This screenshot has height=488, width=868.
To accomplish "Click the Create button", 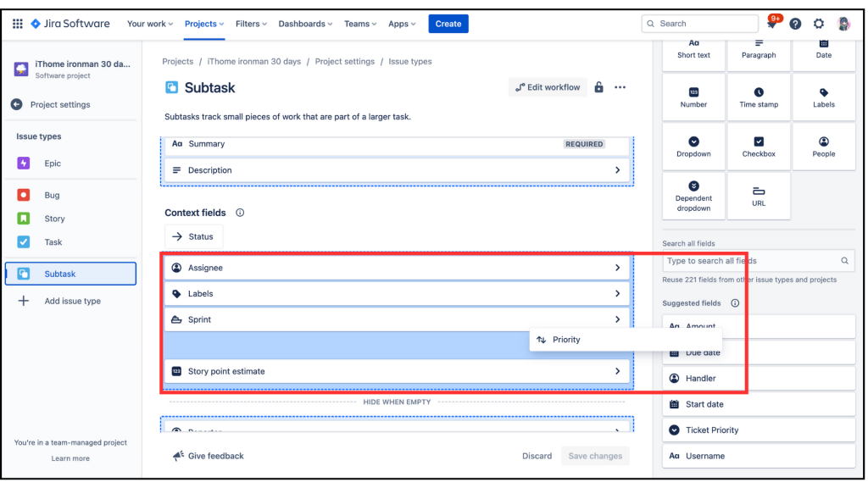I will coord(448,24).
